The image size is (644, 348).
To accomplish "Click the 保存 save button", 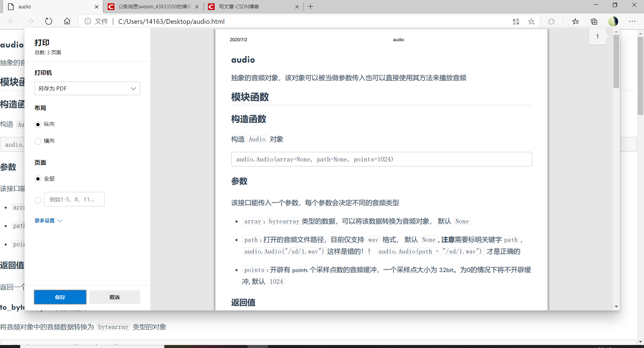I will 60,297.
